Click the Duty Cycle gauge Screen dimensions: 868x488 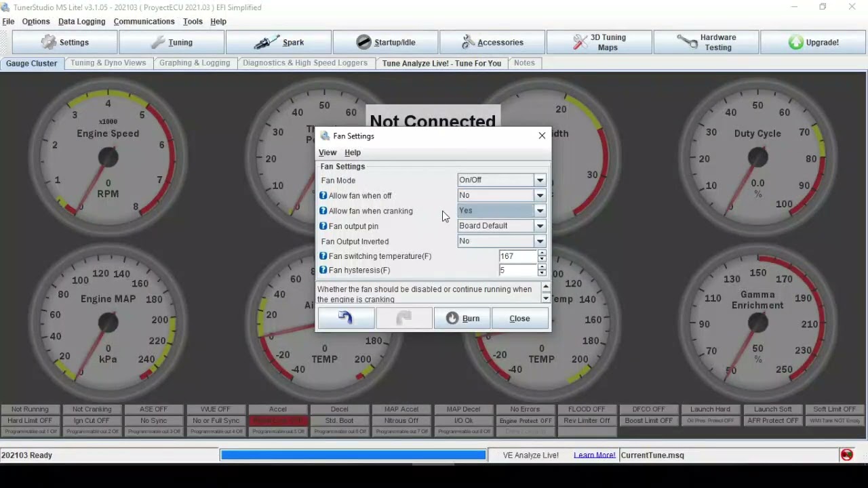tap(757, 157)
